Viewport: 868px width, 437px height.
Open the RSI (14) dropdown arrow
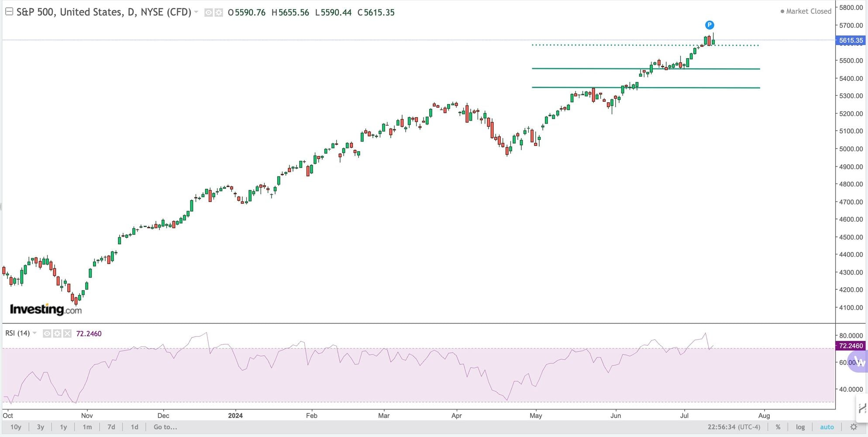[34, 333]
